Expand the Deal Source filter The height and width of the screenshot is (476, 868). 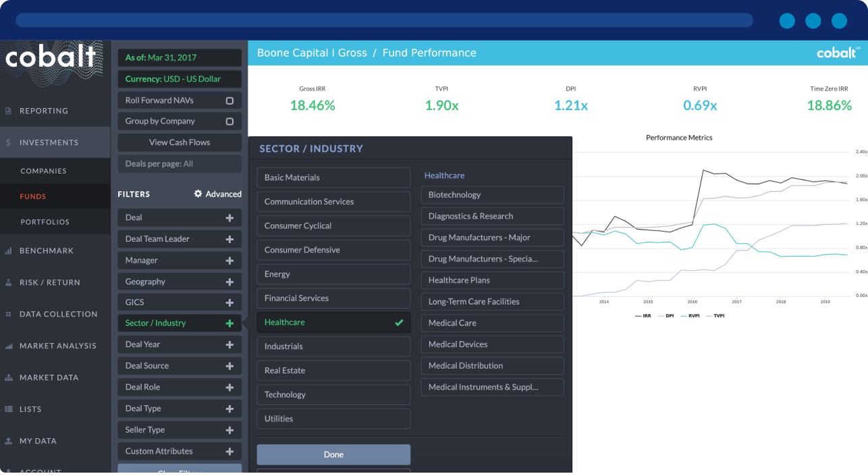[229, 366]
